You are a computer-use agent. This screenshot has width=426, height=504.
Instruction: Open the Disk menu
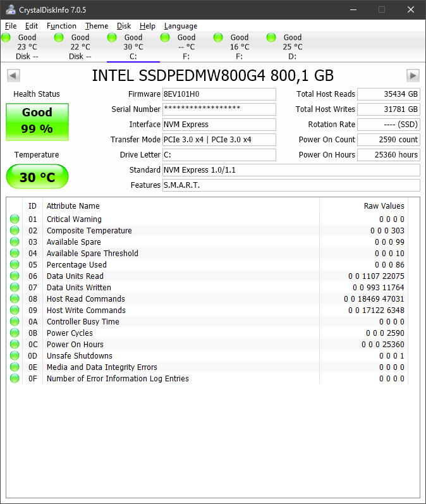point(124,26)
